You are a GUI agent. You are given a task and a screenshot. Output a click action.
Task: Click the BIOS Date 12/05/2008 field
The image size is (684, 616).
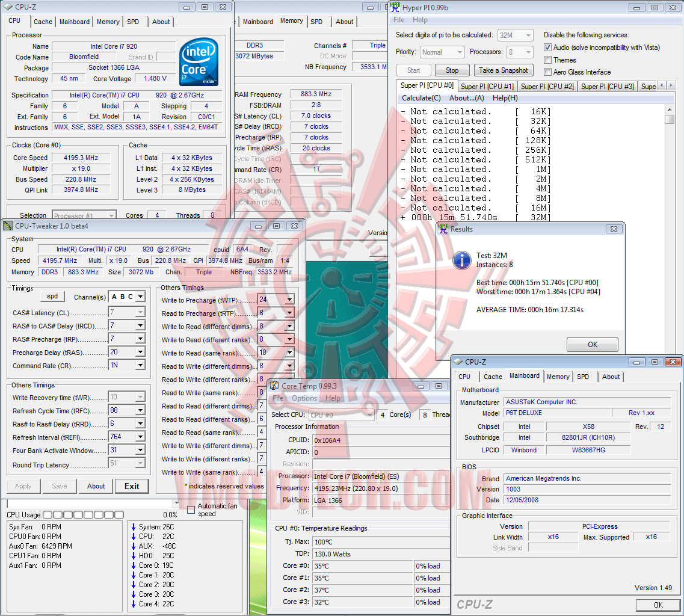point(587,500)
